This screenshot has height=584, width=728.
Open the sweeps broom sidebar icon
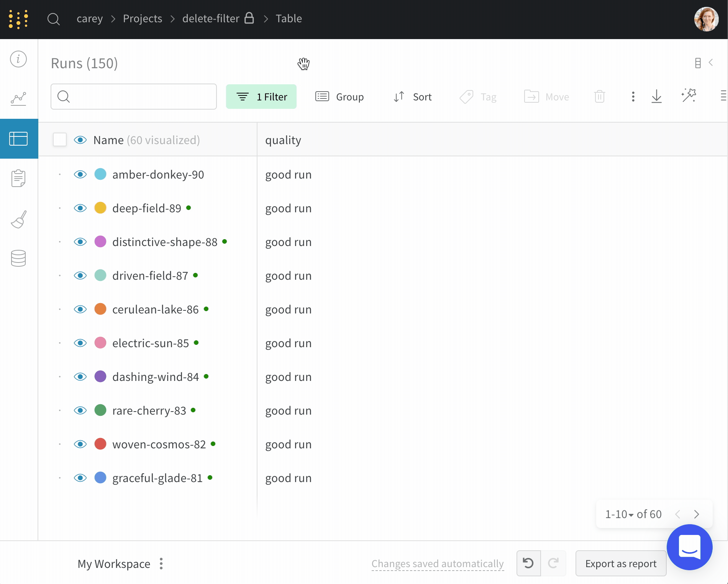pos(18,219)
